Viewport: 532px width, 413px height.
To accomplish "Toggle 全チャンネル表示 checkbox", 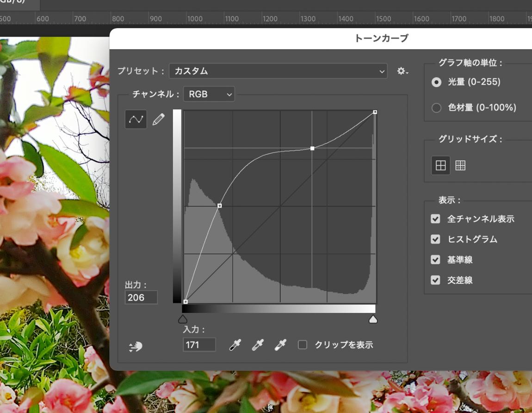I will [x=435, y=219].
